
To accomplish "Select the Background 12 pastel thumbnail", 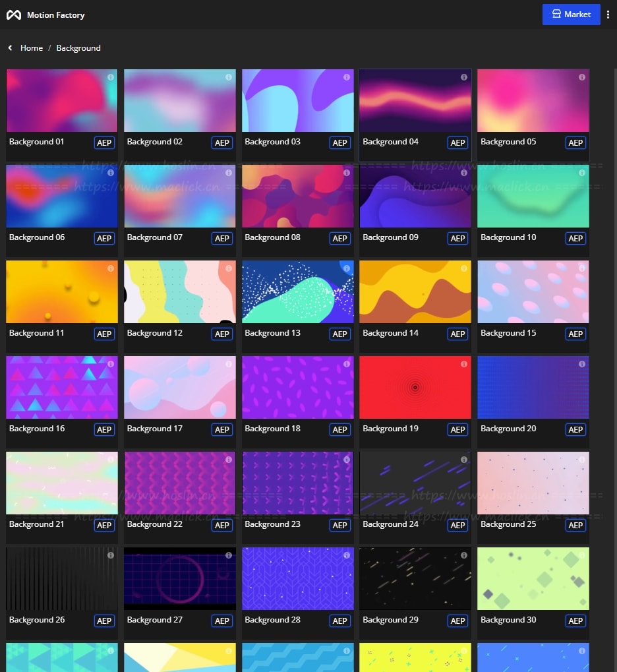I will click(x=180, y=292).
